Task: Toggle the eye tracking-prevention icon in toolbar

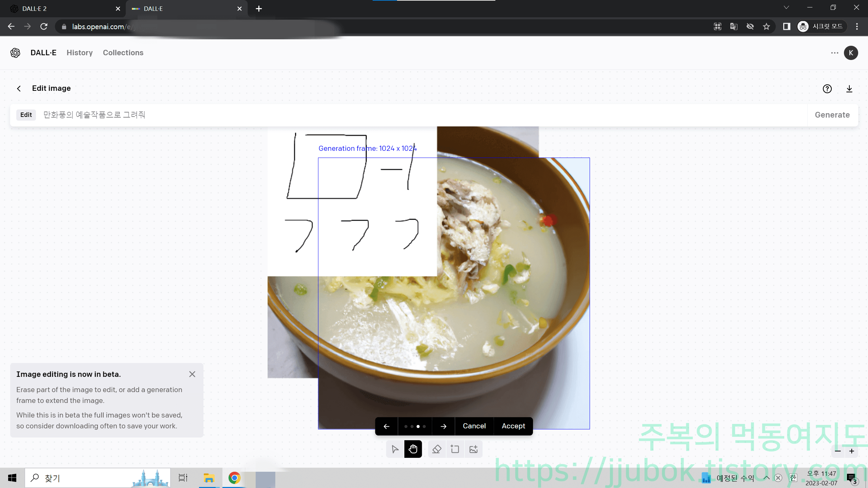Action: (750, 26)
